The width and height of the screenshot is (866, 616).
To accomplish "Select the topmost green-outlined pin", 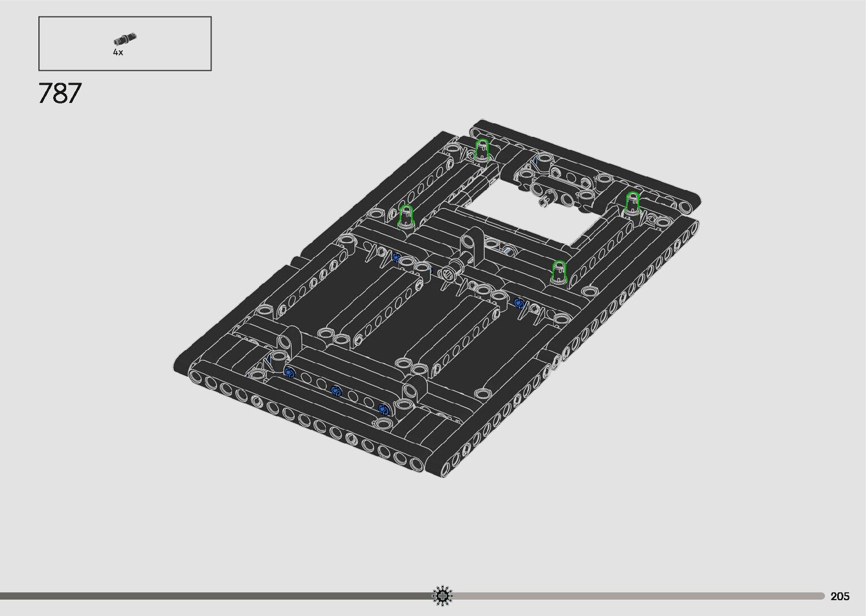I will click(x=481, y=149).
